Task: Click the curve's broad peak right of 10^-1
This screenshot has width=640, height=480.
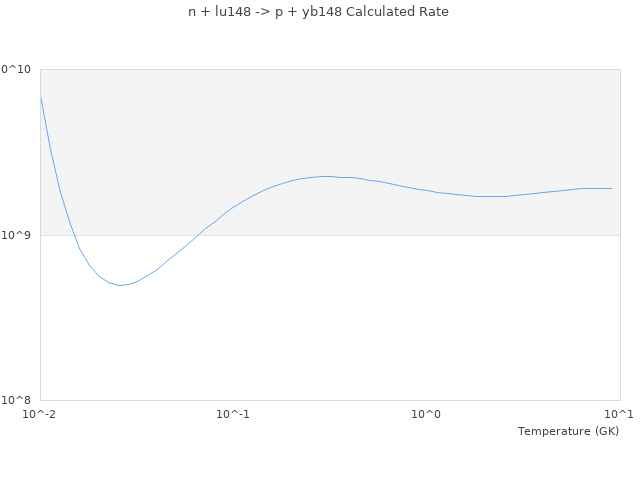Action: pos(325,176)
